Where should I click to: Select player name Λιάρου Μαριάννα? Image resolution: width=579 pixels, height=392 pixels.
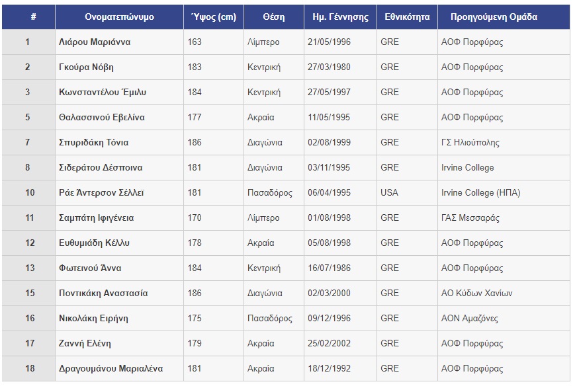(x=95, y=42)
